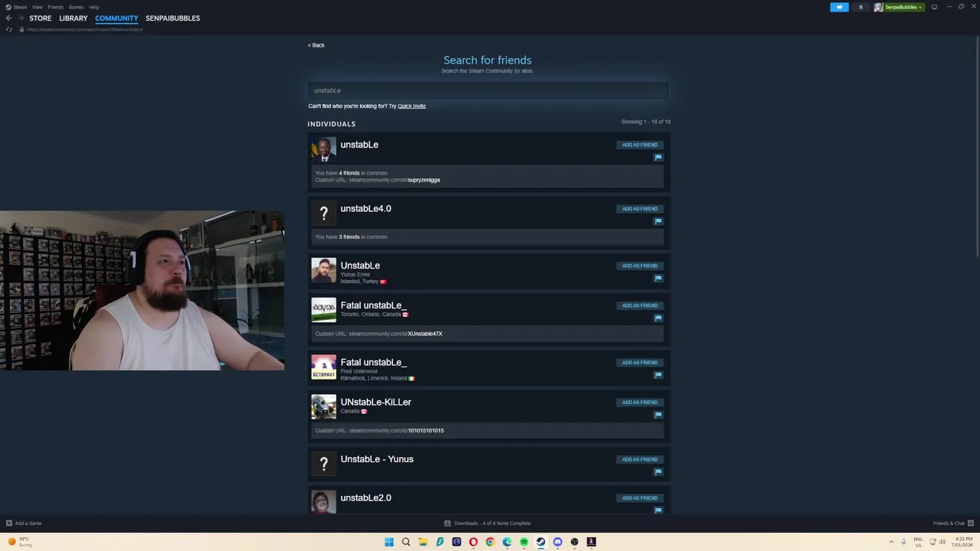Switch to the STORE tab
The image size is (980, 551).
point(41,18)
